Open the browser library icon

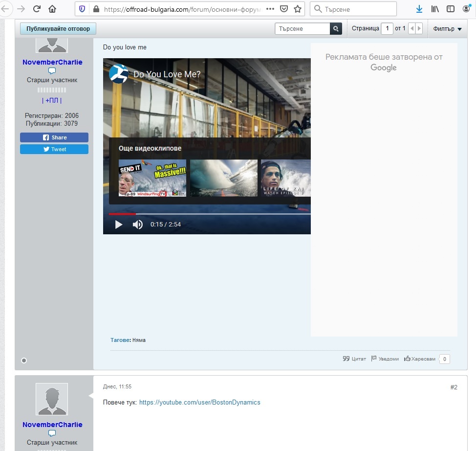[434, 9]
